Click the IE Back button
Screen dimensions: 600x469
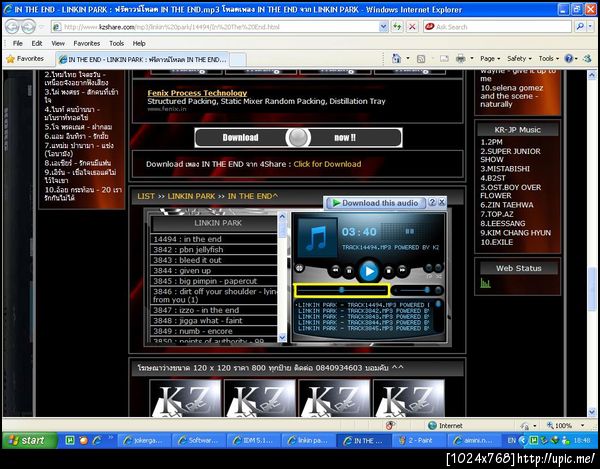coord(12,27)
